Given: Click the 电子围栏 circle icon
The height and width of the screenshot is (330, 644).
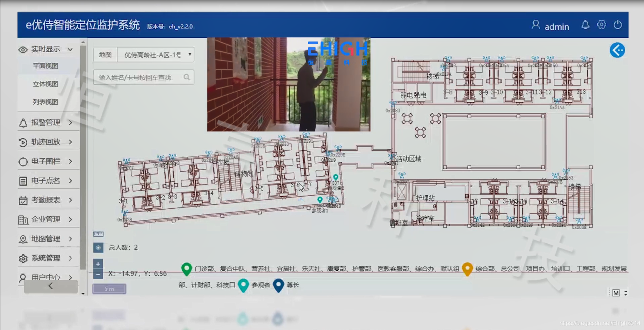Looking at the screenshot, I should click(x=23, y=162).
